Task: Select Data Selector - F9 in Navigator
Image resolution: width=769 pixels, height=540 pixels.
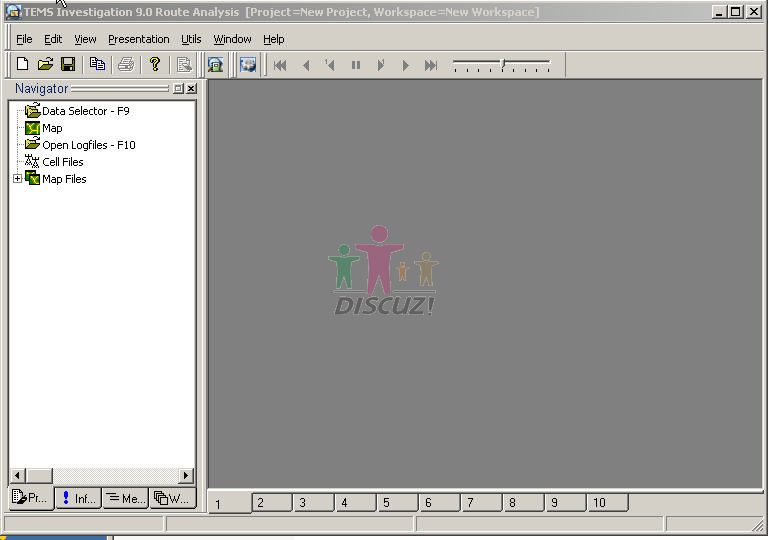Action: pos(85,111)
